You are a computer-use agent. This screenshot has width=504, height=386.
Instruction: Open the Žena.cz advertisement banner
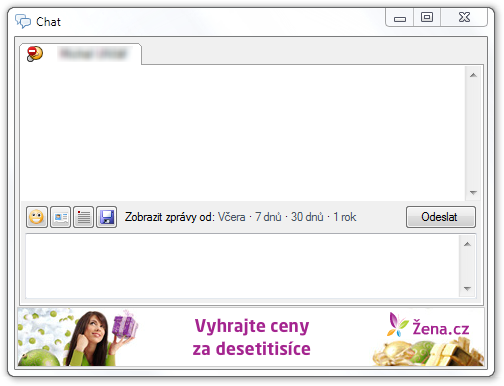[251, 337]
